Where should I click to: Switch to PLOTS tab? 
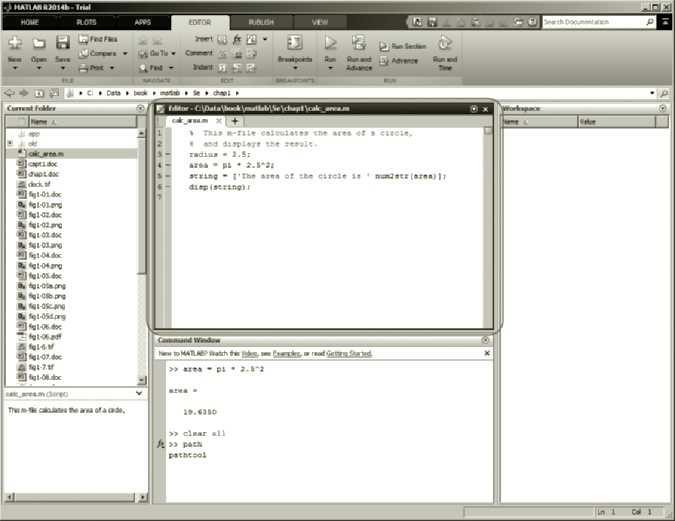87,22
